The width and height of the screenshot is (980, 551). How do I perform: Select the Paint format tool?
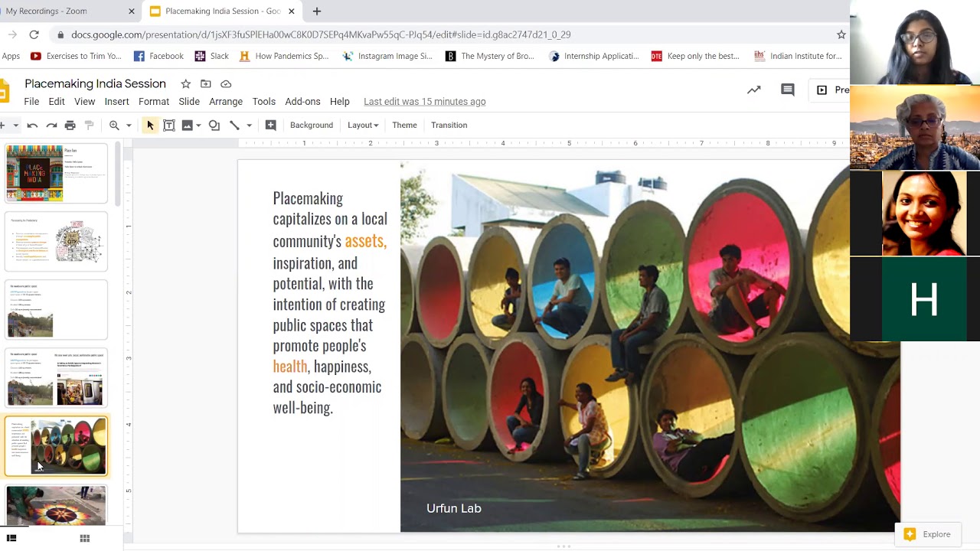(89, 126)
